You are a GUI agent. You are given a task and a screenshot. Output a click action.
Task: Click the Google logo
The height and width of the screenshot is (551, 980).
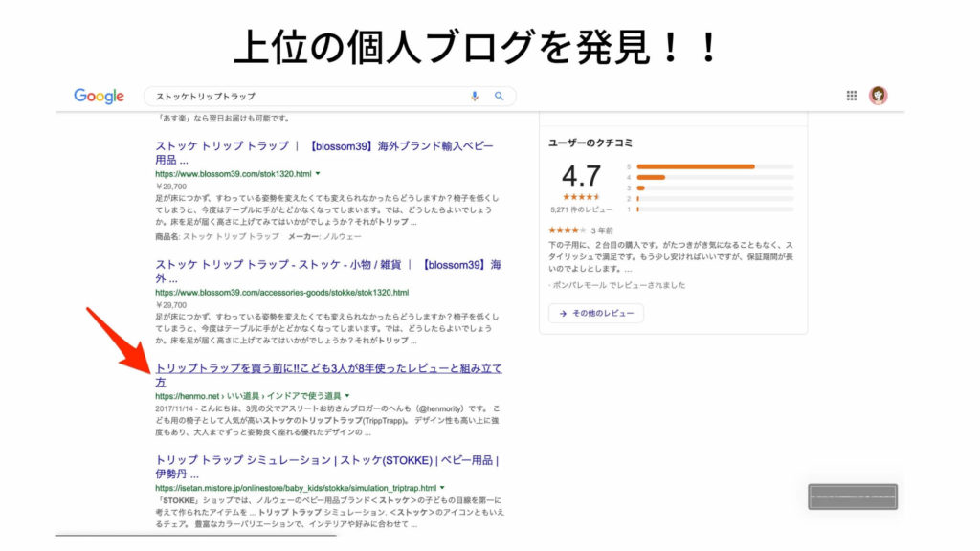pos(99,97)
